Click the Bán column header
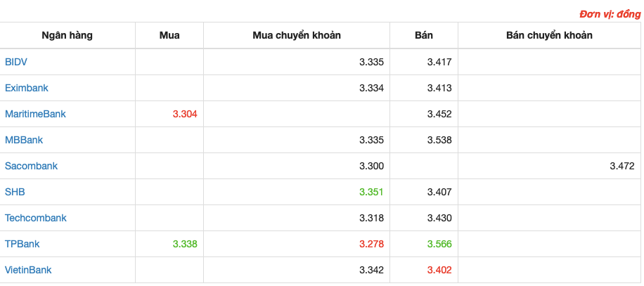The image size is (644, 286). pos(424,35)
